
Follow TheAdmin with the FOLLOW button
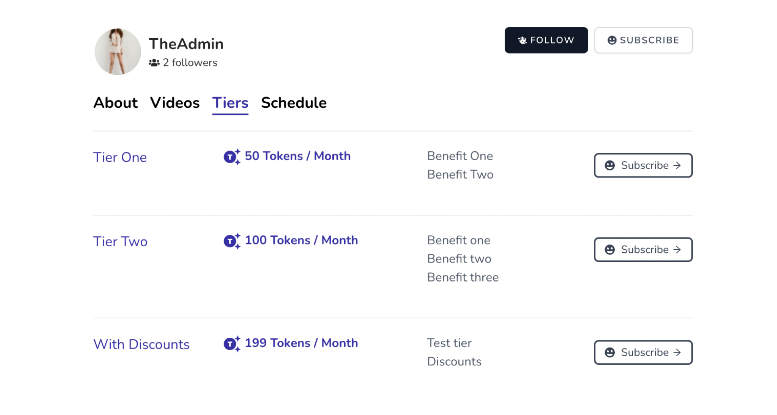coord(546,40)
